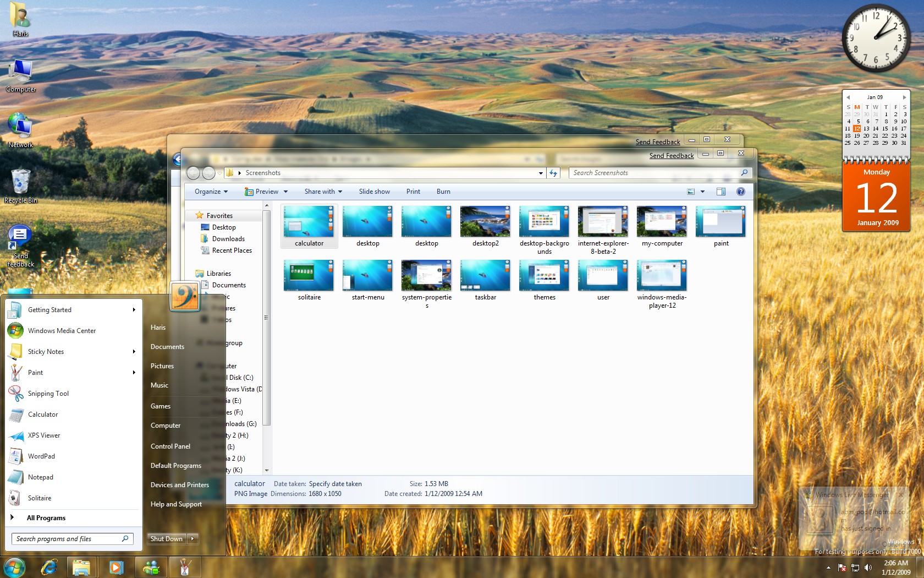The width and height of the screenshot is (924, 578).
Task: Open the Shut Down options arrow
Action: pos(193,539)
